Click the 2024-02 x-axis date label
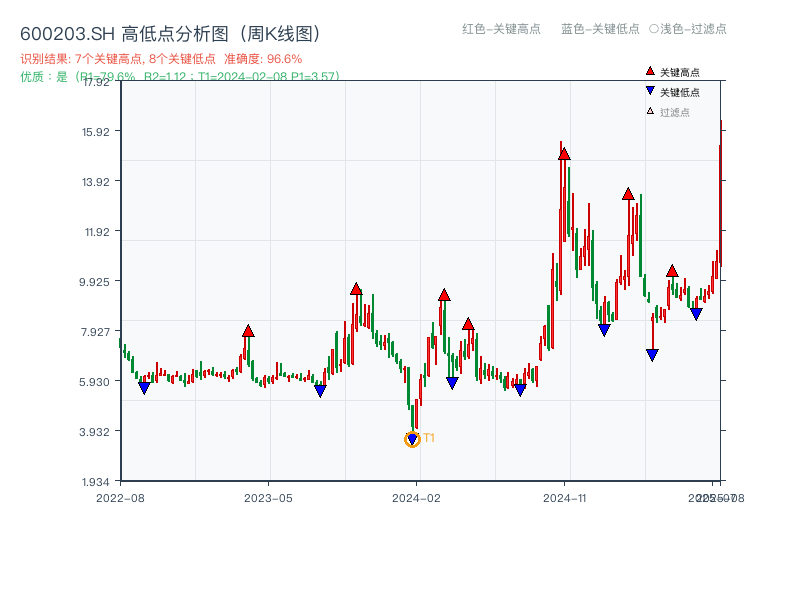This screenshot has height=600, width=800. tap(416, 498)
